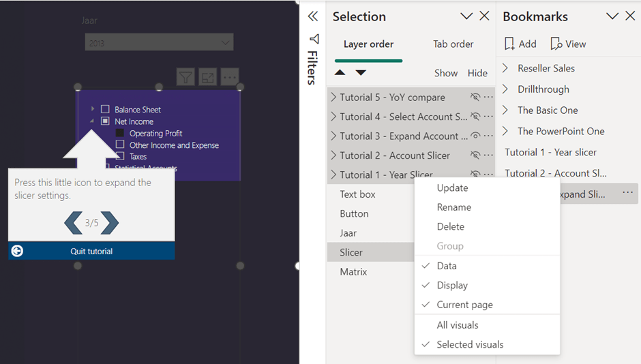Click Add to create a bookmark
Image resolution: width=641 pixels, height=364 pixels.
point(520,44)
